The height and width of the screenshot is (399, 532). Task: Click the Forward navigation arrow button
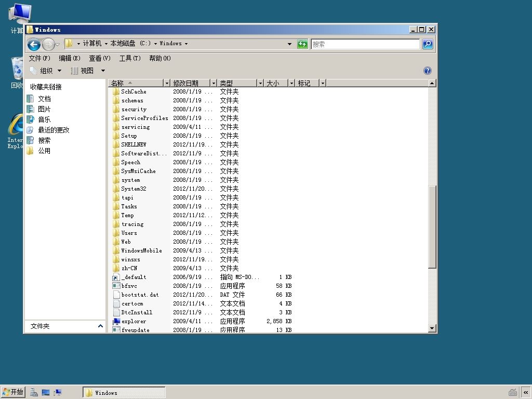(x=48, y=44)
